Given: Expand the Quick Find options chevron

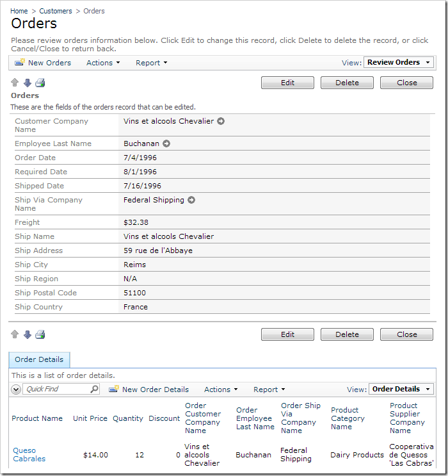Looking at the screenshot, I should tap(16, 389).
